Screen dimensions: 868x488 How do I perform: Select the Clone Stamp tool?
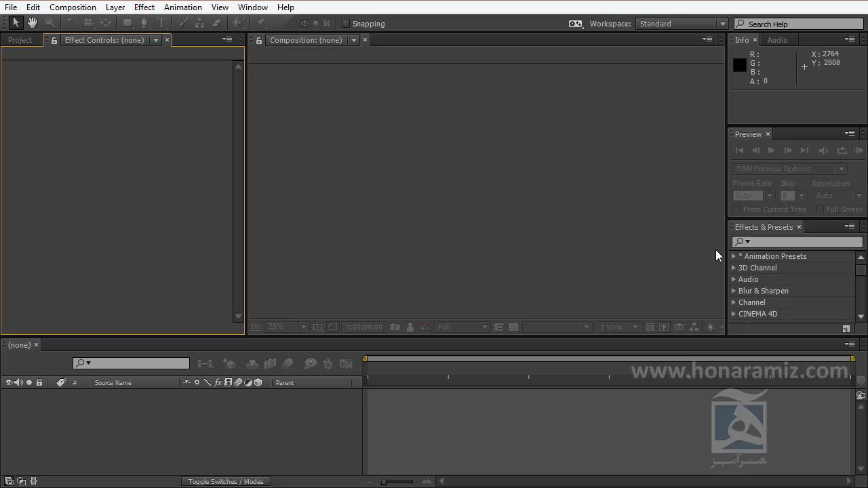pyautogui.click(x=199, y=23)
